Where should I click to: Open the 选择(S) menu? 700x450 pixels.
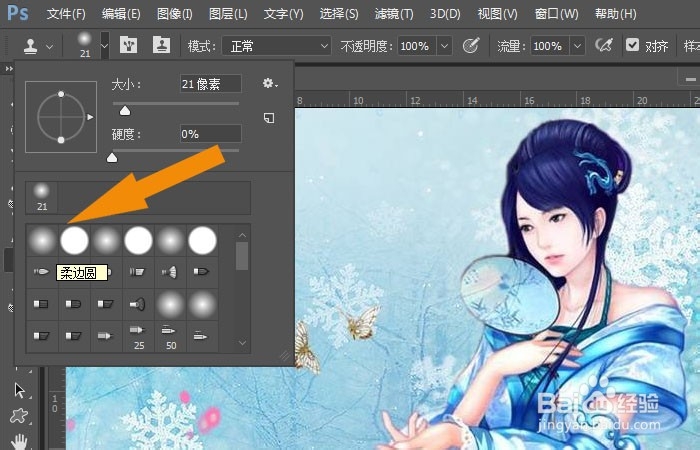pos(339,14)
